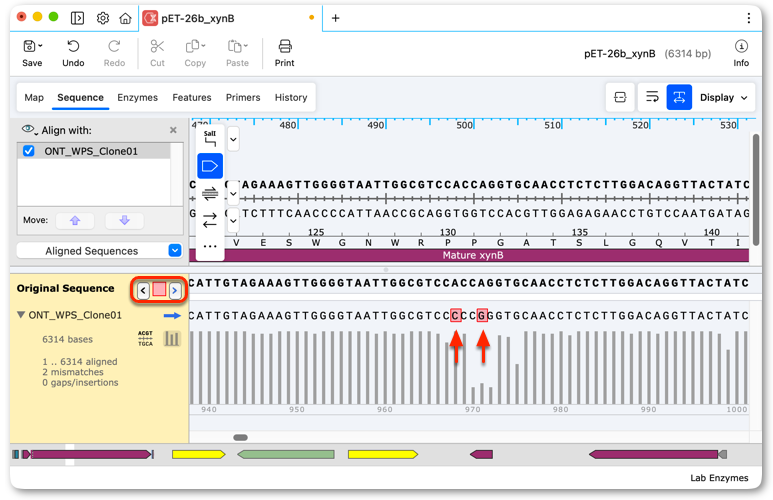
Task: Click '0 gaps/insertions' text
Action: click(x=80, y=383)
